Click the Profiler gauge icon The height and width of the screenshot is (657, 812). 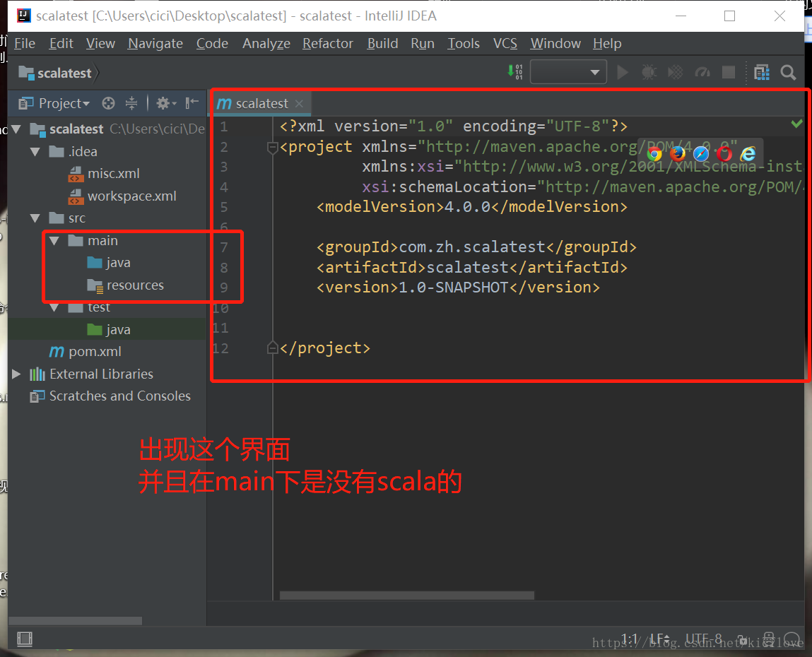pos(702,72)
